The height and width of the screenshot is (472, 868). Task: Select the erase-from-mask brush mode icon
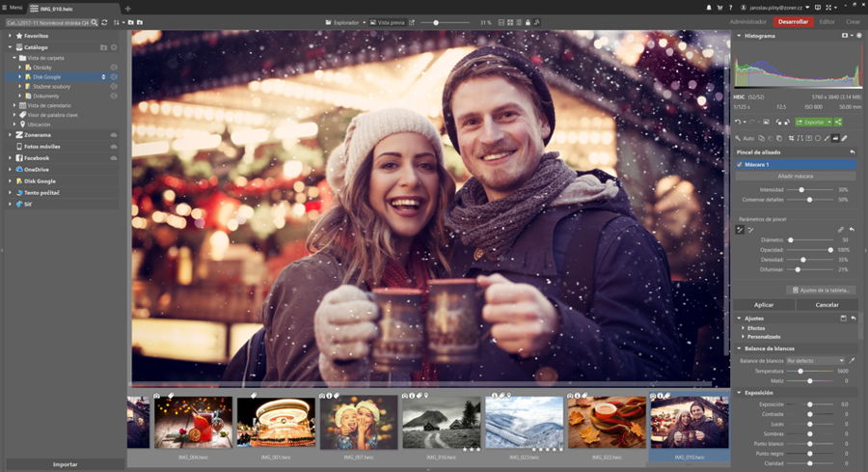point(751,230)
